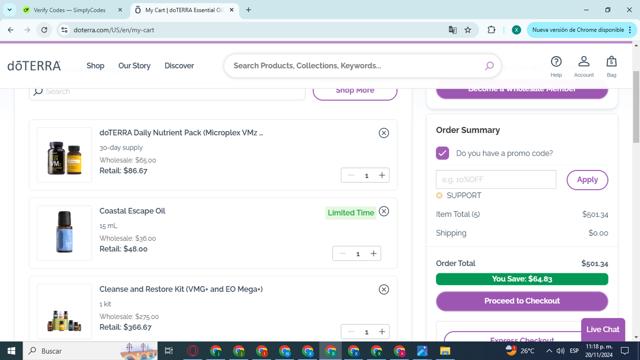Open the Account icon
This screenshot has width=640, height=360.
584,66
